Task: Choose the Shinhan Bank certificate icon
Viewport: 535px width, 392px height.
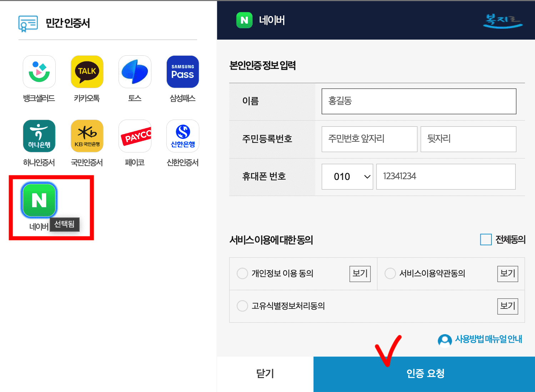Action: [x=183, y=136]
